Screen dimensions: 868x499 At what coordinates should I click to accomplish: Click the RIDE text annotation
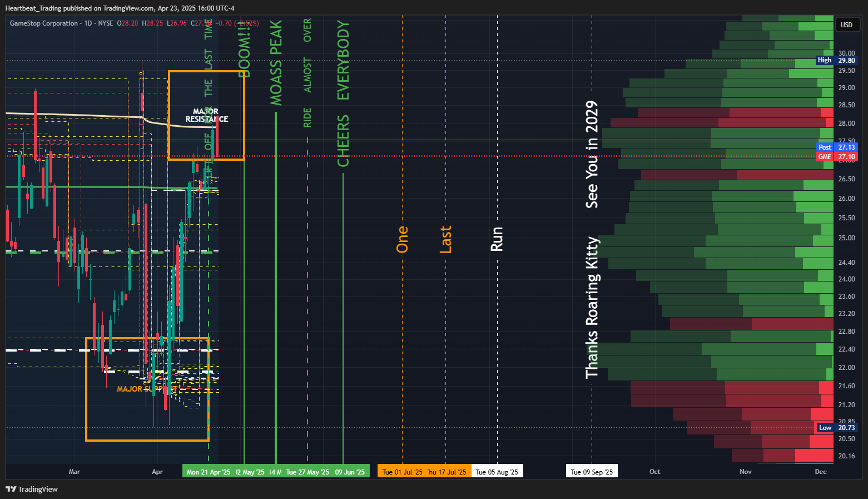(307, 117)
